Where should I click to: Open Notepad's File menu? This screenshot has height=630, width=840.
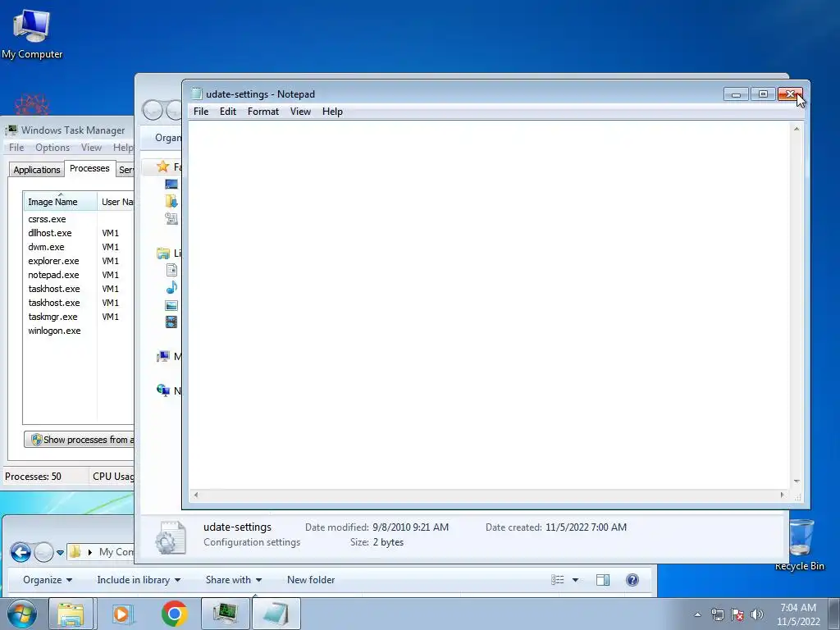point(201,112)
